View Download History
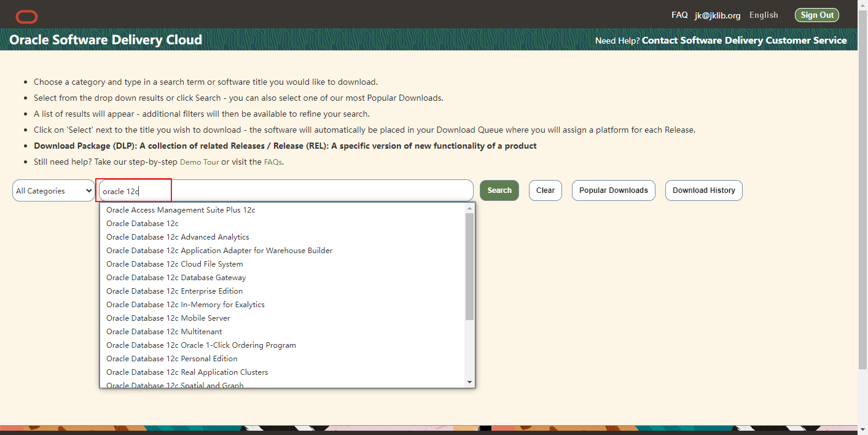This screenshot has width=868, height=435. click(x=703, y=190)
